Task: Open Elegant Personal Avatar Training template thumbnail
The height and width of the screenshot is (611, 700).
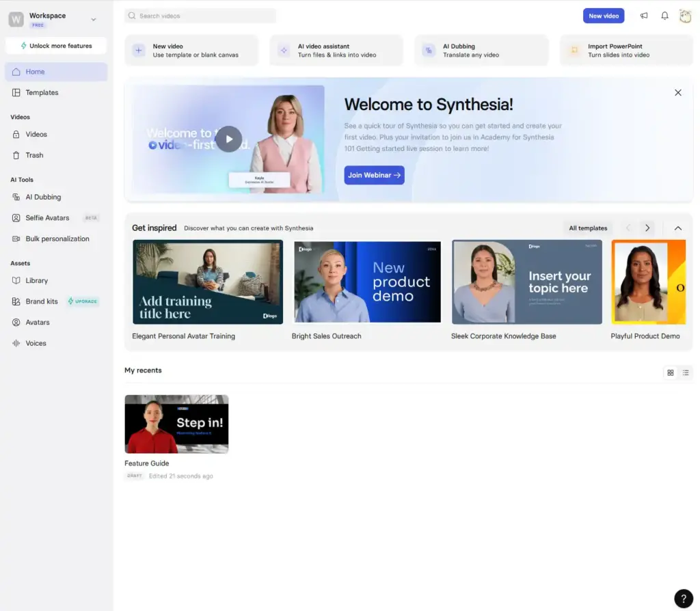Action: coord(208,282)
